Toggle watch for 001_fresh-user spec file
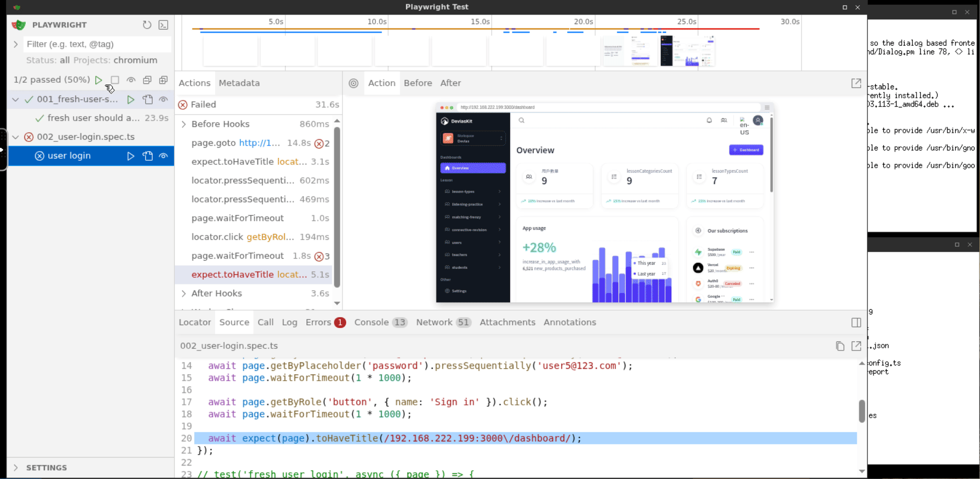Viewport: 980px width, 479px height. pos(163,99)
